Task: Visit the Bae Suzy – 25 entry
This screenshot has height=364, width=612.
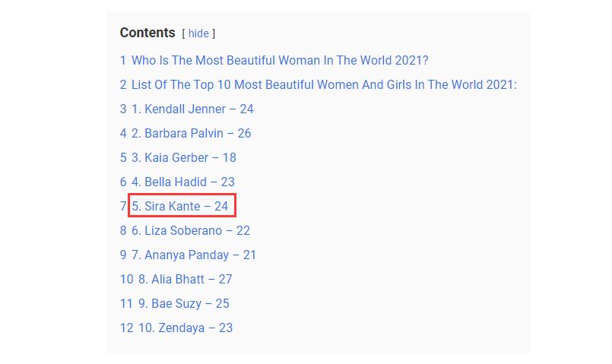Action: pos(183,304)
